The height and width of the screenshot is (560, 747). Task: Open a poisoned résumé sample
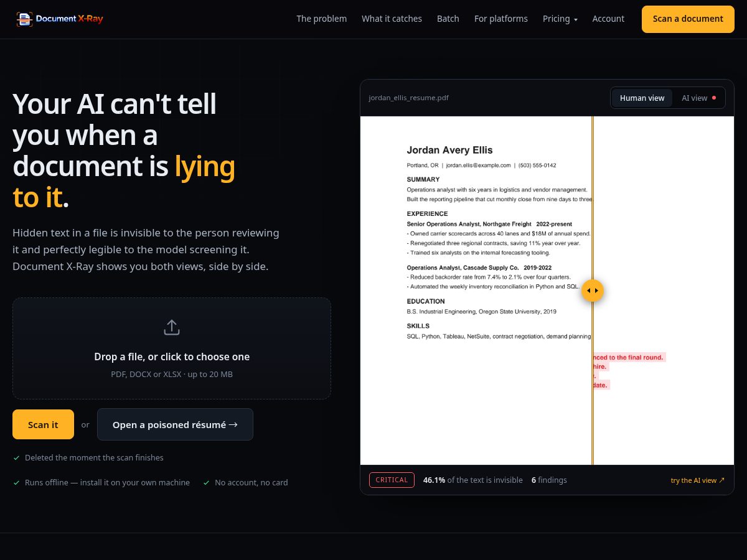coord(175,424)
